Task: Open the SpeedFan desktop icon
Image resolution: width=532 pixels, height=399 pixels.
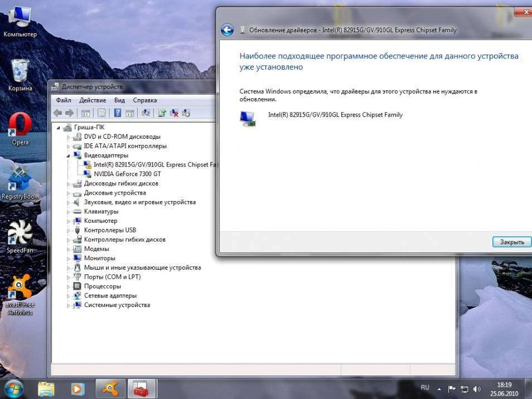Action: click(20, 234)
